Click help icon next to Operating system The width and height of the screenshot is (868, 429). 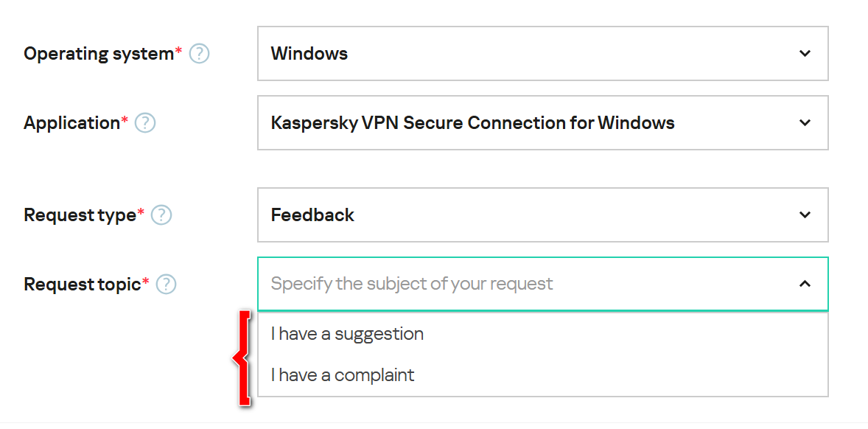(x=200, y=54)
